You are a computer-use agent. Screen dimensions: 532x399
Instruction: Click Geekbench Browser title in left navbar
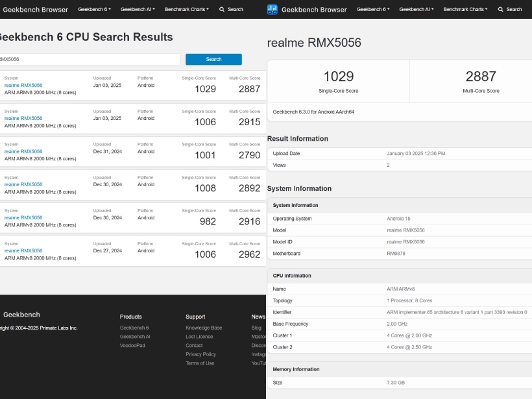pos(35,10)
